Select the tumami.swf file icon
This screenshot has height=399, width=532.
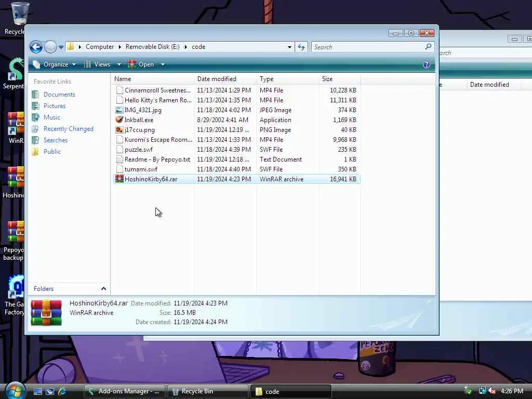tap(119, 169)
